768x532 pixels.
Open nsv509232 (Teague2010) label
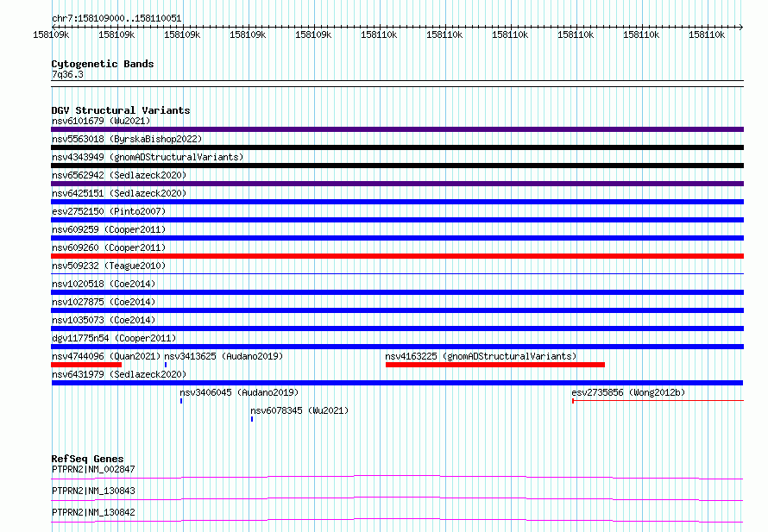tap(109, 266)
